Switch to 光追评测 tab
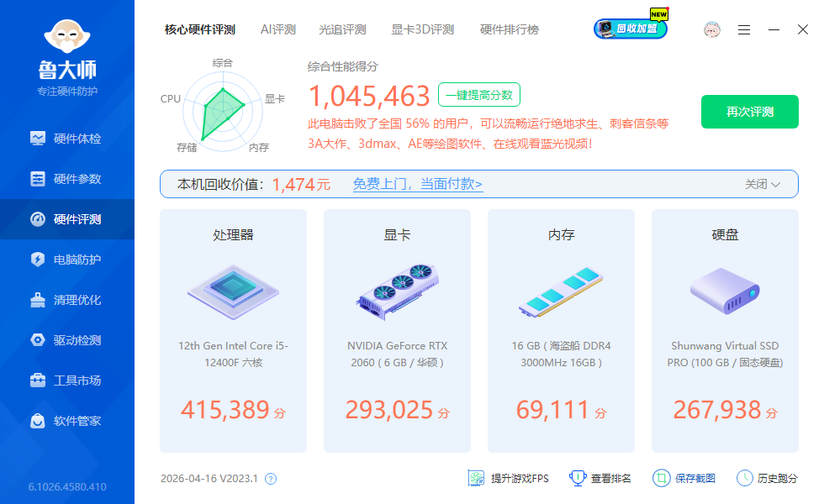This screenshot has width=824, height=504. pyautogui.click(x=342, y=29)
